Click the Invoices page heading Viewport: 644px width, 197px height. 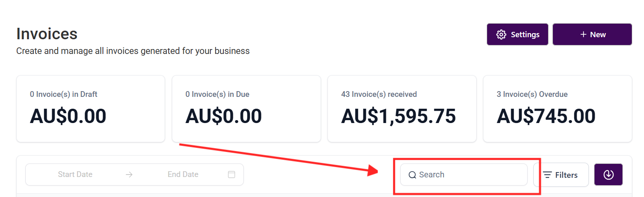click(x=47, y=34)
